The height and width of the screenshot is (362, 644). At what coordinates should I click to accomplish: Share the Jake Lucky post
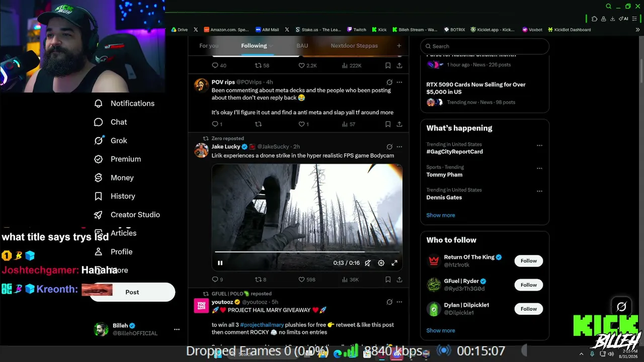pos(399,280)
